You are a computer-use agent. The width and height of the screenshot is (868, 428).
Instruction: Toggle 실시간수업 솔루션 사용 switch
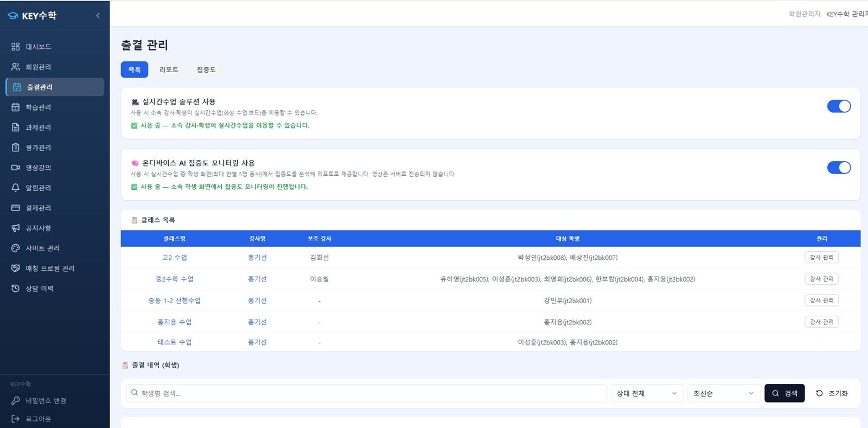tap(839, 106)
